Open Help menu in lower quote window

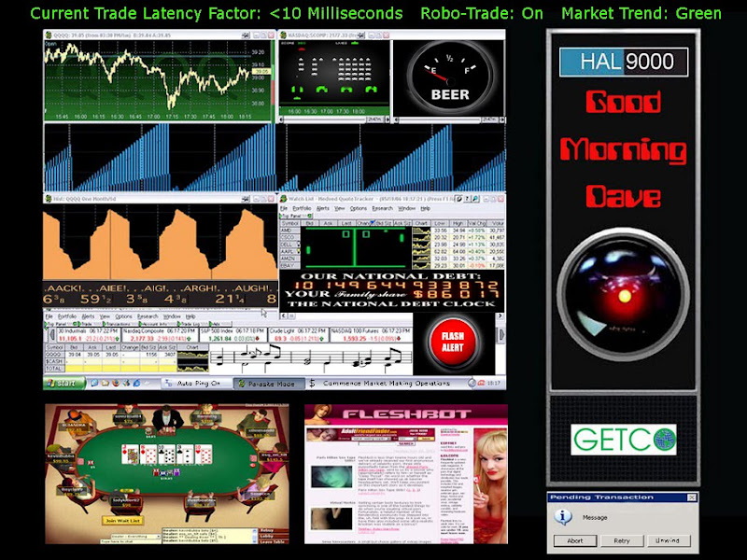(x=190, y=316)
